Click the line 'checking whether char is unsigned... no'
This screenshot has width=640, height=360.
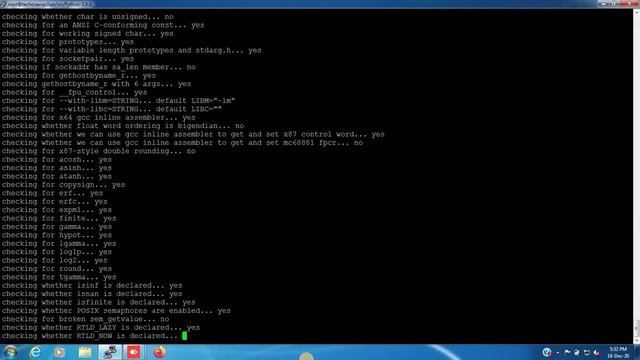tap(88, 17)
